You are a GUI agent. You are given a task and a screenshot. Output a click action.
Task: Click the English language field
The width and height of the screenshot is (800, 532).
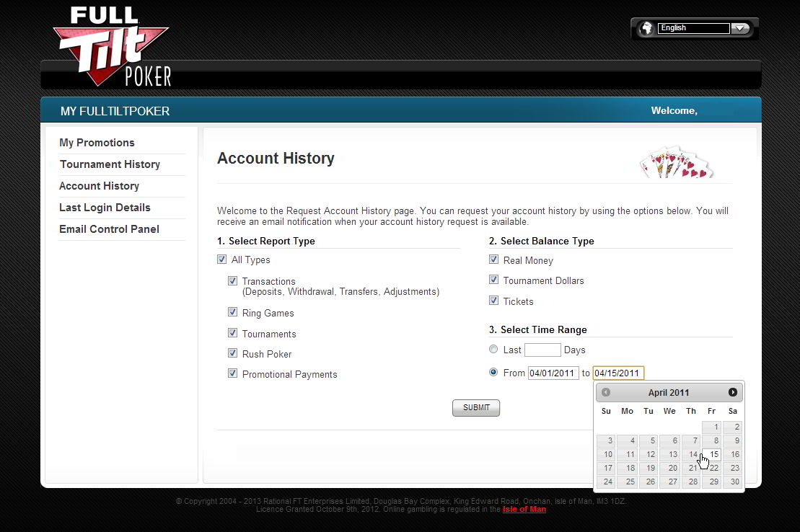tap(693, 28)
